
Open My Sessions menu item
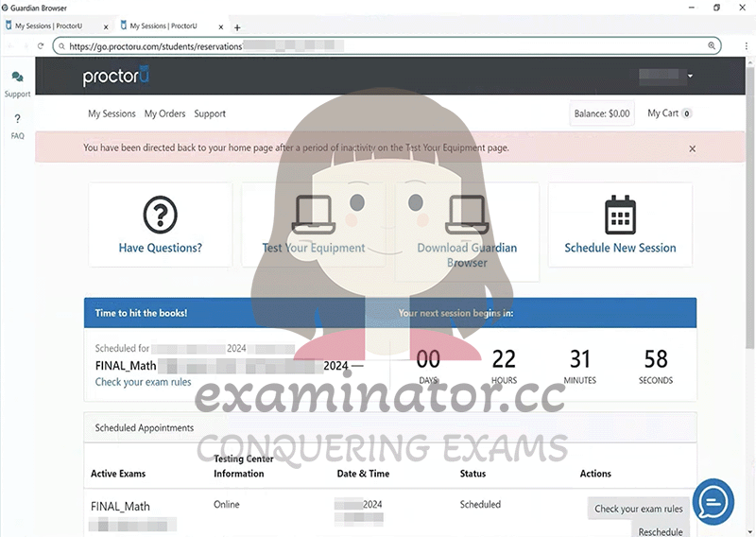pos(112,113)
